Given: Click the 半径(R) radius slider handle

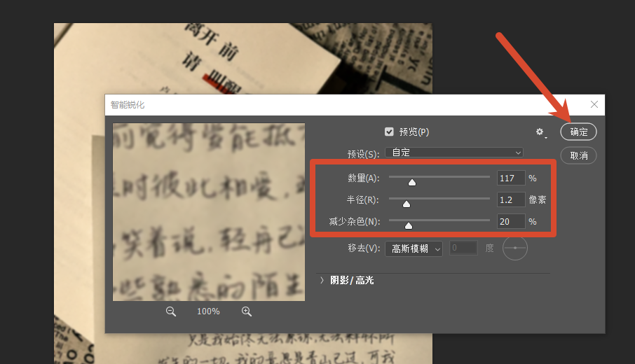Looking at the screenshot, I should (x=407, y=204).
